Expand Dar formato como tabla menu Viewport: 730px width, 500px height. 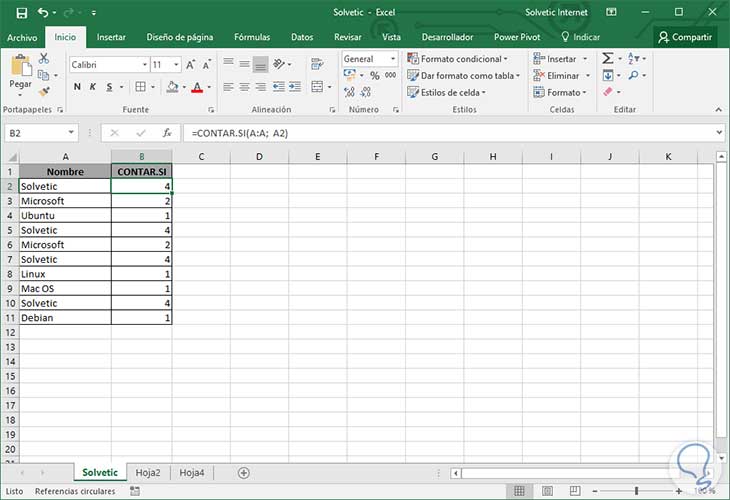518,75
